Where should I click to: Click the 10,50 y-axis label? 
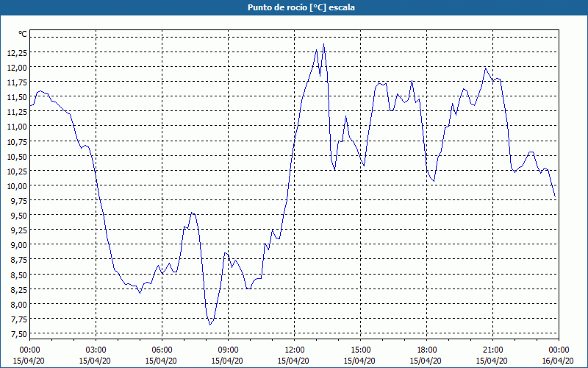click(x=17, y=157)
